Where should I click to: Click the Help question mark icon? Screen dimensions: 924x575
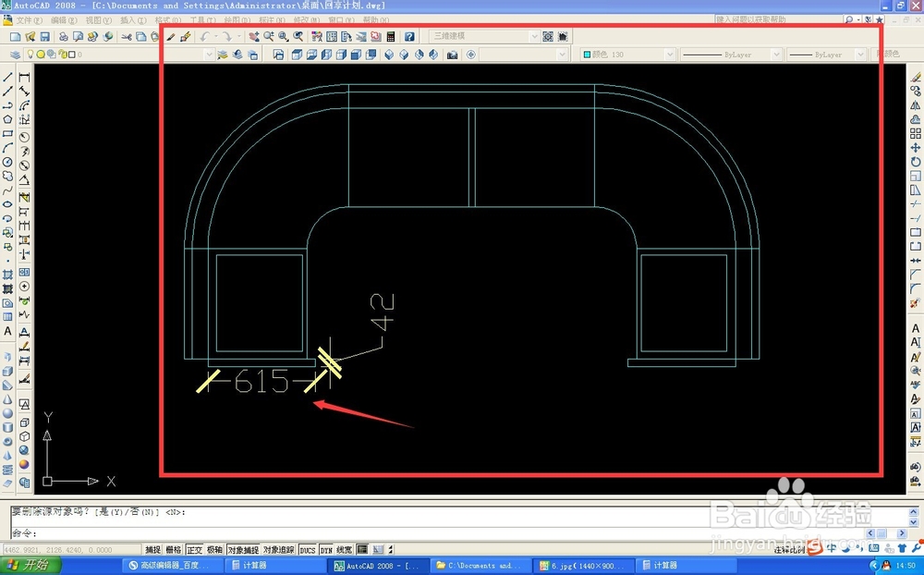pos(409,37)
